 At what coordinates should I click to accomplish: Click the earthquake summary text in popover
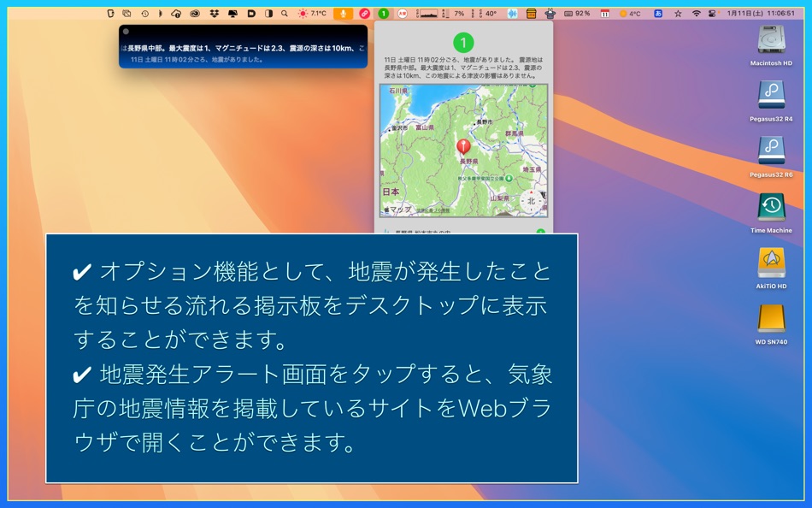pos(463,68)
